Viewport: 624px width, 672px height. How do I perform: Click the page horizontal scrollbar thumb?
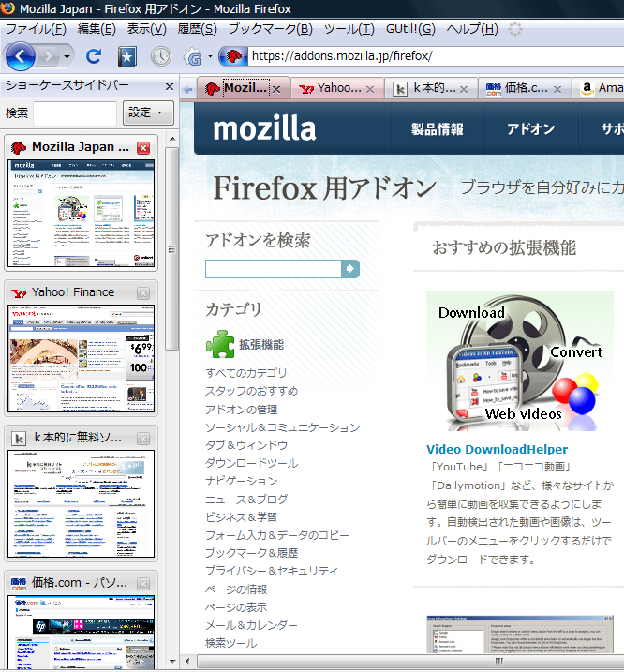tap(410, 661)
